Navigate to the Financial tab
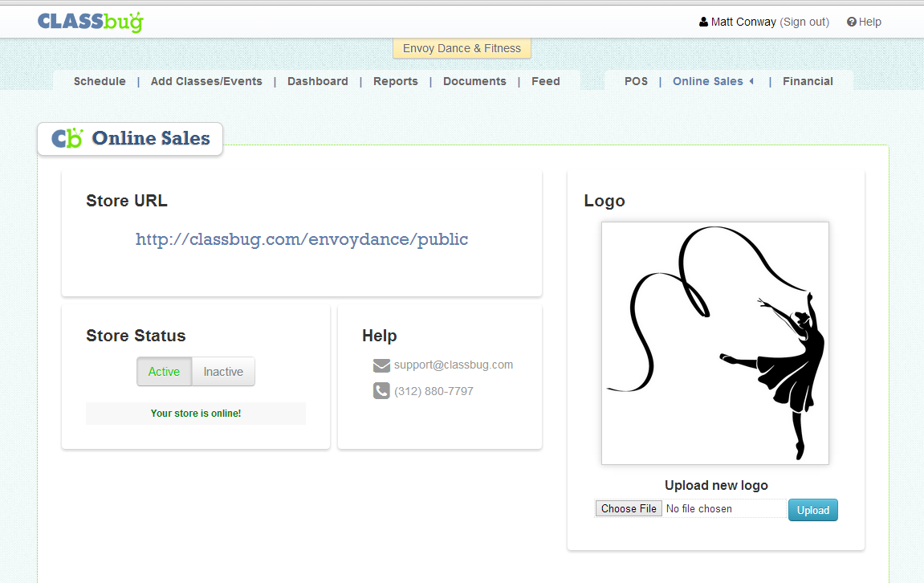This screenshot has width=924, height=583. click(x=808, y=81)
